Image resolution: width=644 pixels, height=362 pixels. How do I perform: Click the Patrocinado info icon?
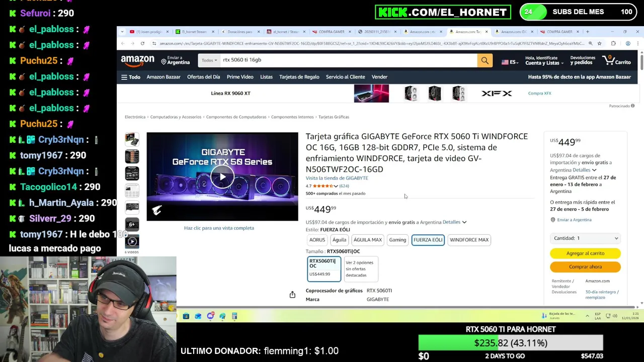coord(632,106)
